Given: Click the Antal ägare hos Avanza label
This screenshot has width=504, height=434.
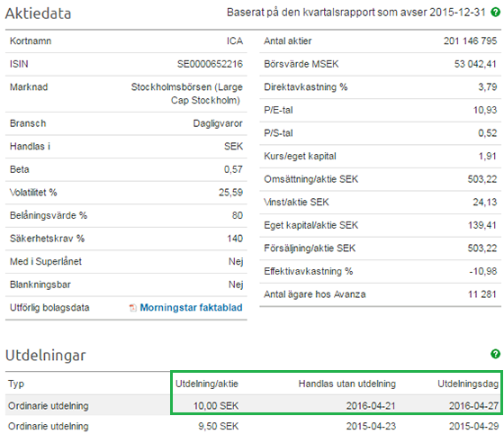Looking at the screenshot, I should [x=315, y=294].
